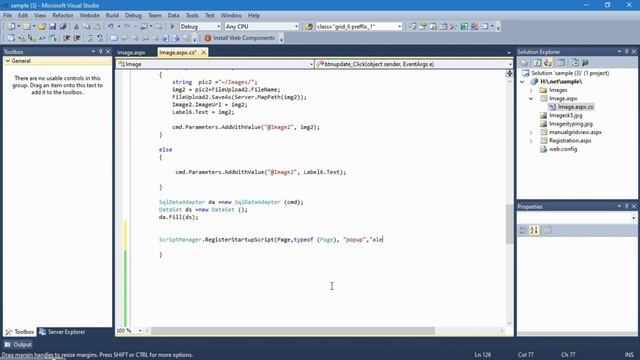Toggle a bookmark on the current line
The image size is (640, 360).
[x=114, y=38]
